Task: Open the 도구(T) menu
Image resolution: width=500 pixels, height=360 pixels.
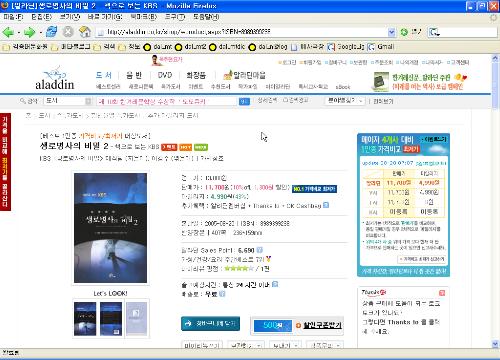Action: tap(175, 17)
